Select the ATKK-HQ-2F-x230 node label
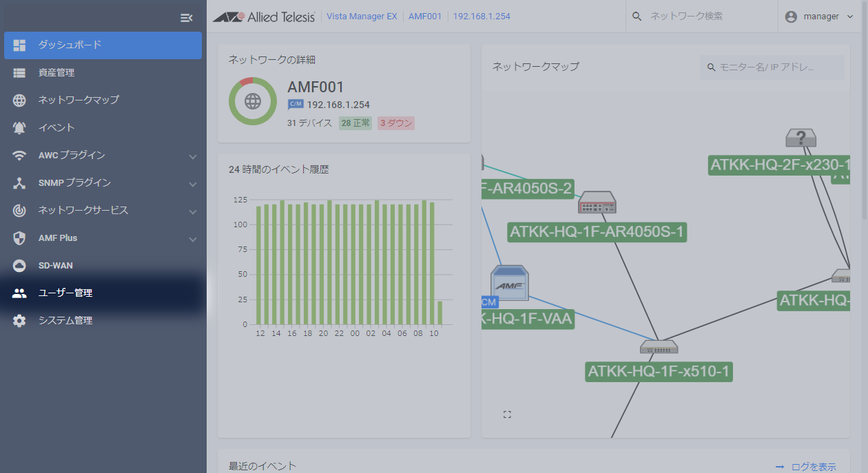The image size is (868, 473). [x=779, y=165]
